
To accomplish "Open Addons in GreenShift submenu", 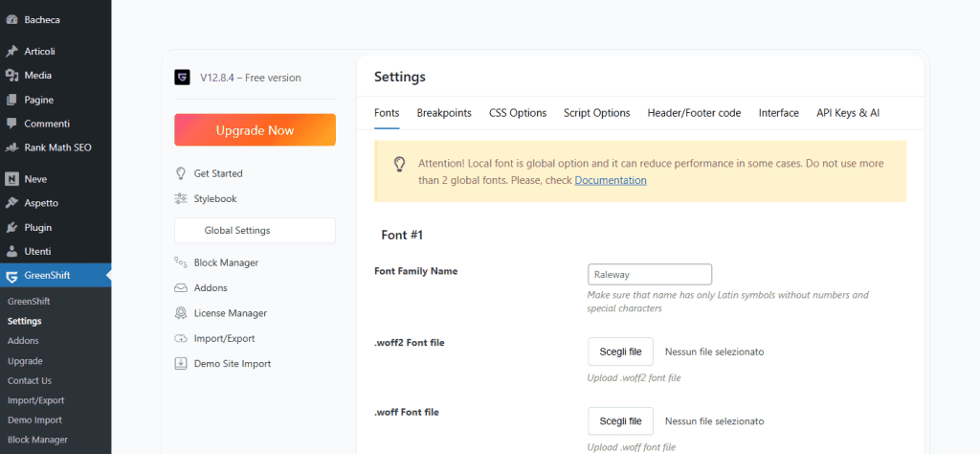I will (x=23, y=341).
